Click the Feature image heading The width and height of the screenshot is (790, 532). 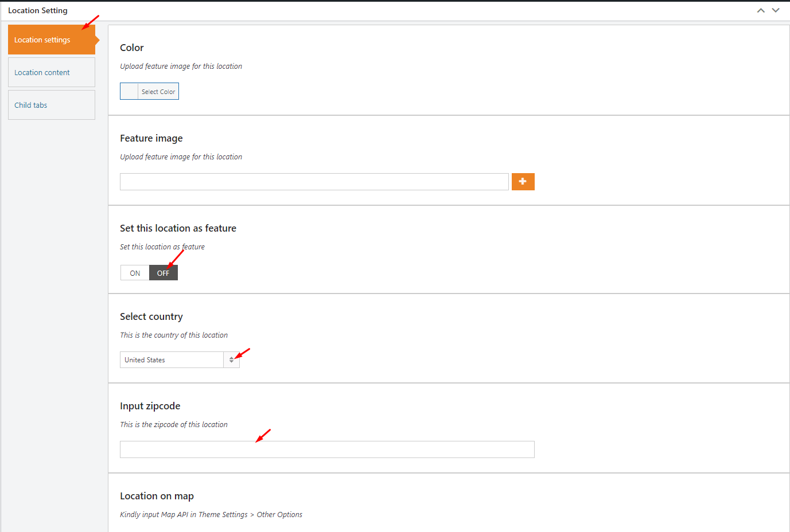tap(151, 138)
